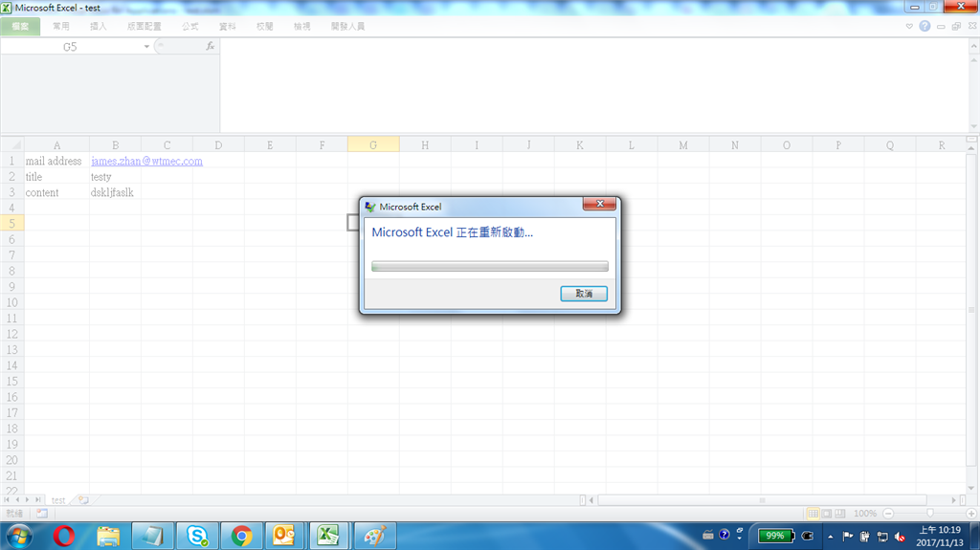980x550 pixels.
Task: Click the Excel Help question mark icon
Action: [x=924, y=26]
